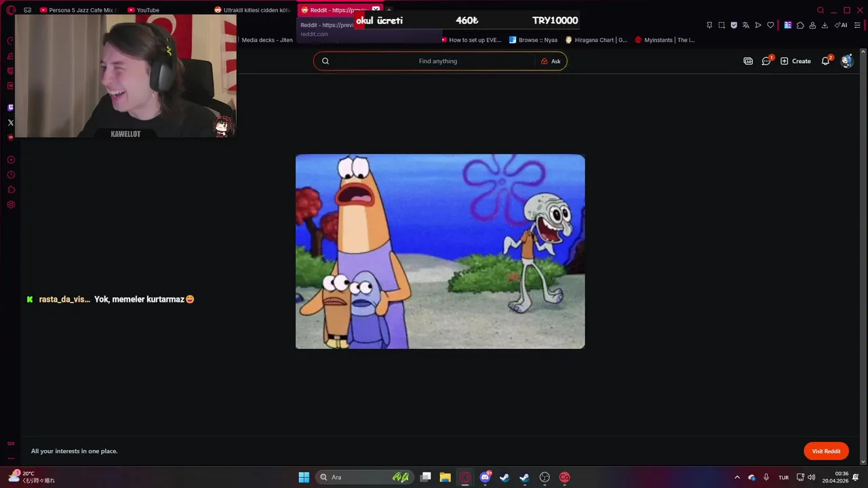Click the translate icon in address bar

746,25
